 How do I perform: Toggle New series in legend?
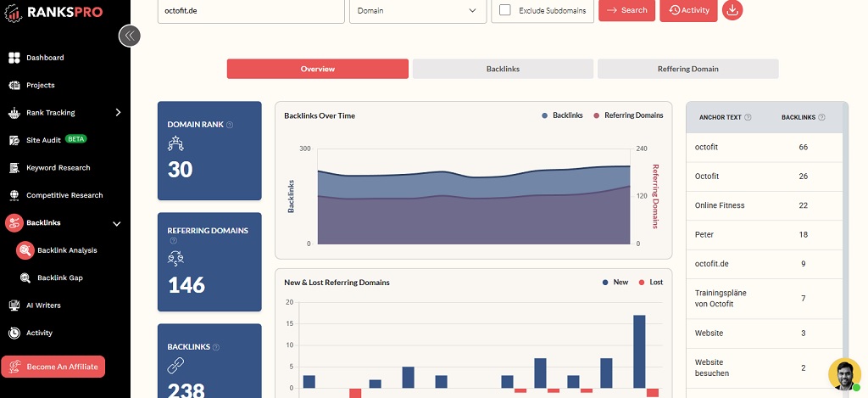[615, 282]
